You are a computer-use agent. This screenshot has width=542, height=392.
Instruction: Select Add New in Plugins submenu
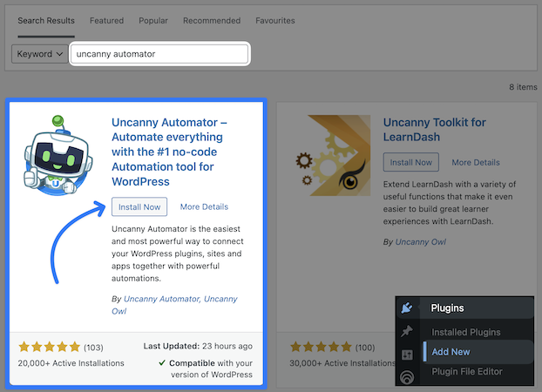[x=451, y=352]
